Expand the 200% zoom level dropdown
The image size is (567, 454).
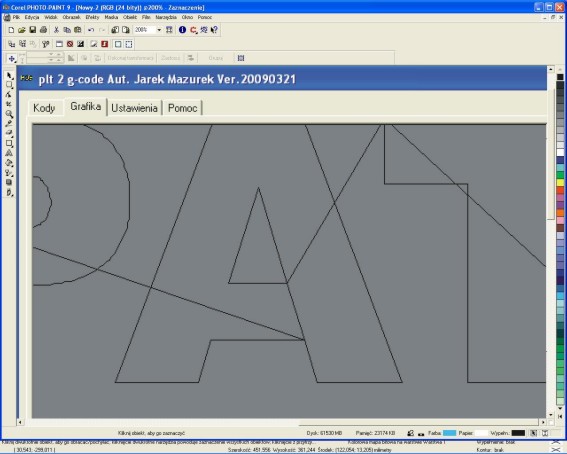(x=159, y=30)
